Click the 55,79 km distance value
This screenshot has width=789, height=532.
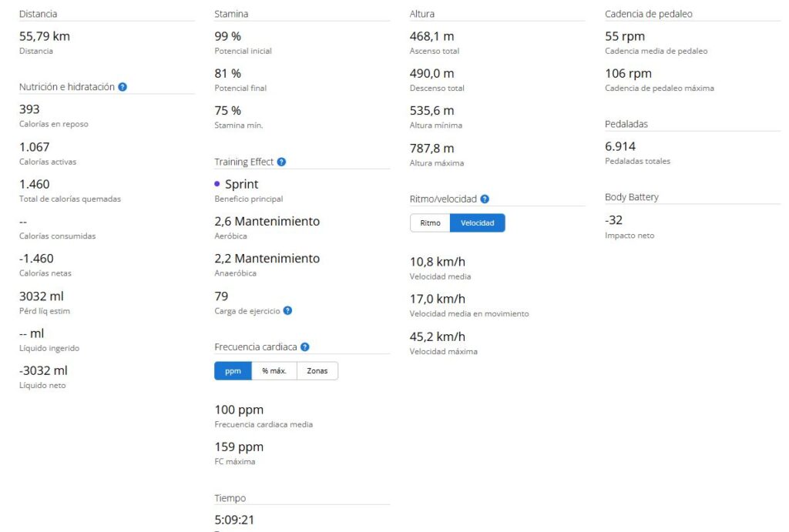click(44, 36)
